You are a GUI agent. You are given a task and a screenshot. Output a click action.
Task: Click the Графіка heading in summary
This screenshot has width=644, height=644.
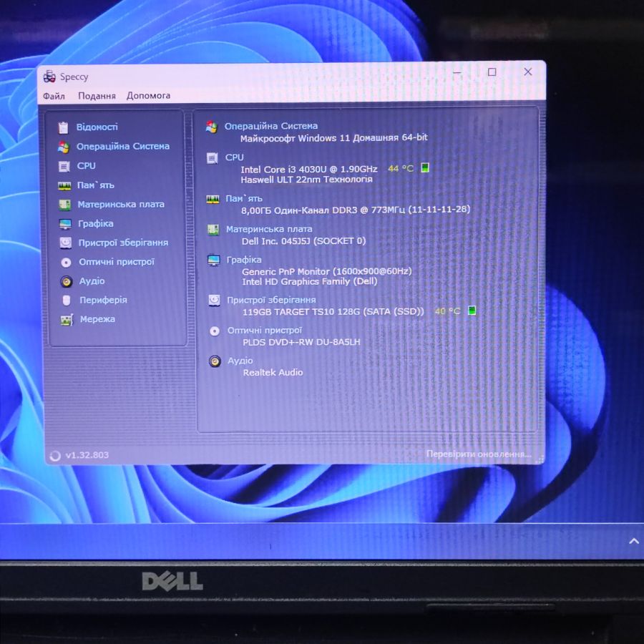point(244,260)
